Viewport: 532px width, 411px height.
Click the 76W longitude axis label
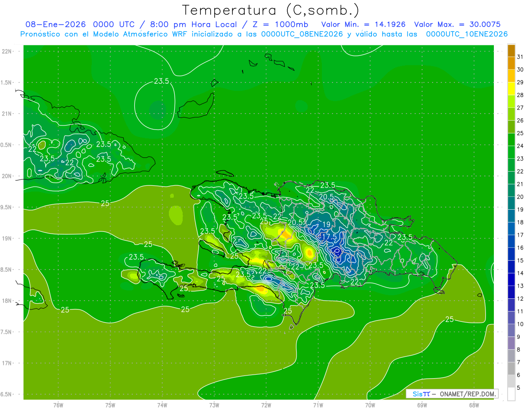(58, 405)
